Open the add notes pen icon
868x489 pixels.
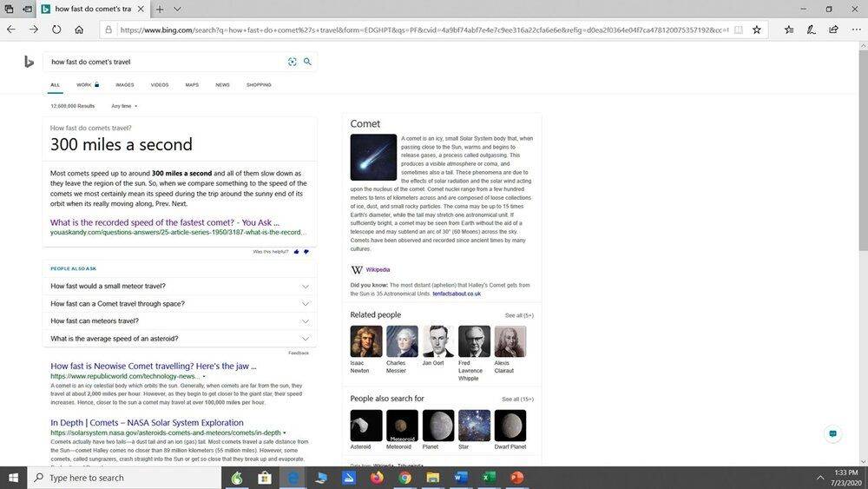point(811,30)
